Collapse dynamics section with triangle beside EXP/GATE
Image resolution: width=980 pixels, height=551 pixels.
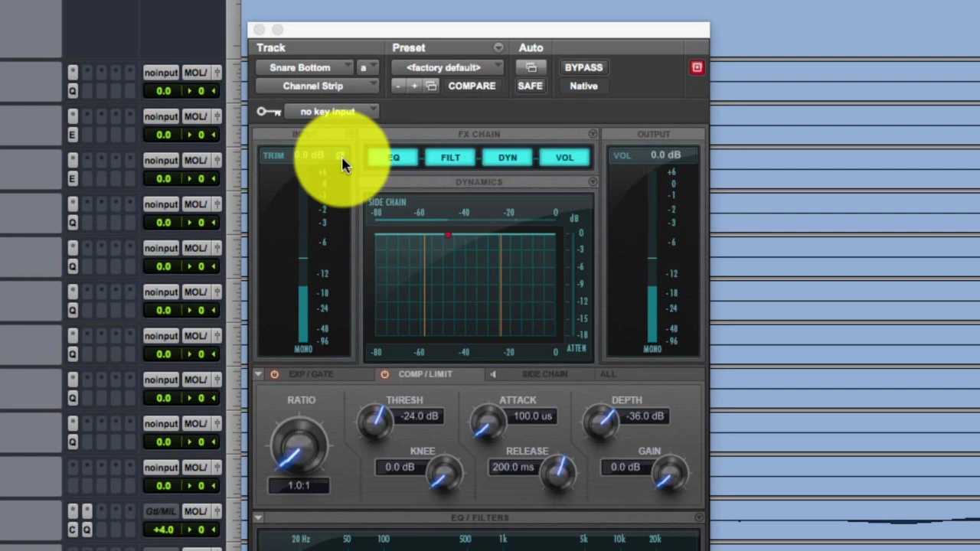click(259, 374)
